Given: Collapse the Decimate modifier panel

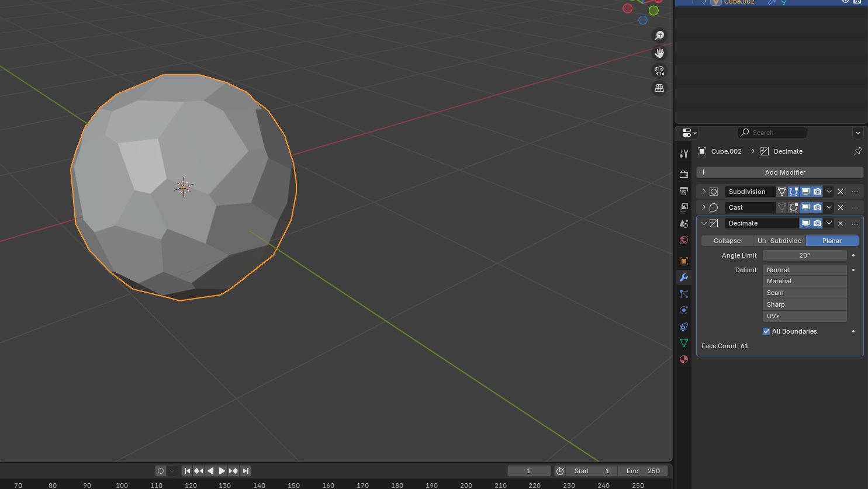Looking at the screenshot, I should click(704, 223).
